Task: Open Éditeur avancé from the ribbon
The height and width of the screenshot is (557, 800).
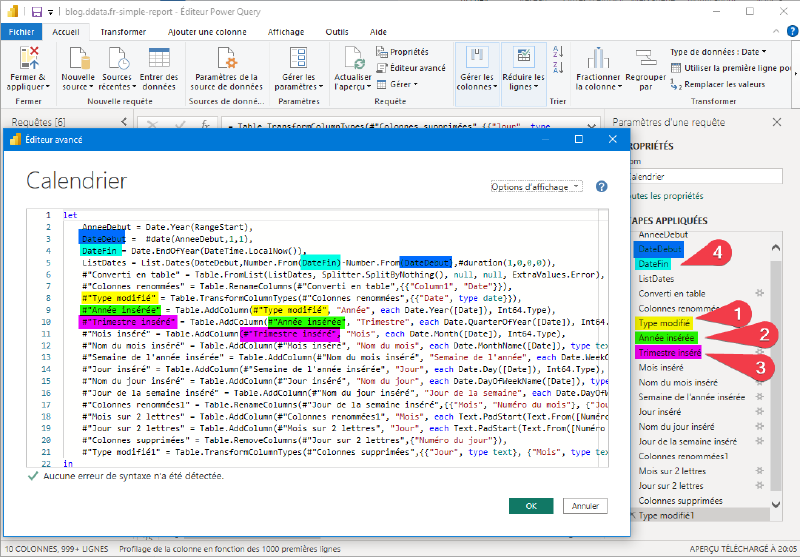Action: [x=411, y=68]
